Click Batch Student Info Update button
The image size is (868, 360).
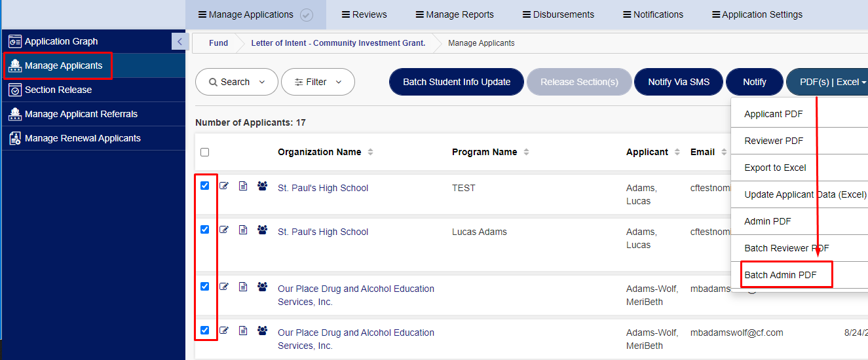tap(457, 82)
